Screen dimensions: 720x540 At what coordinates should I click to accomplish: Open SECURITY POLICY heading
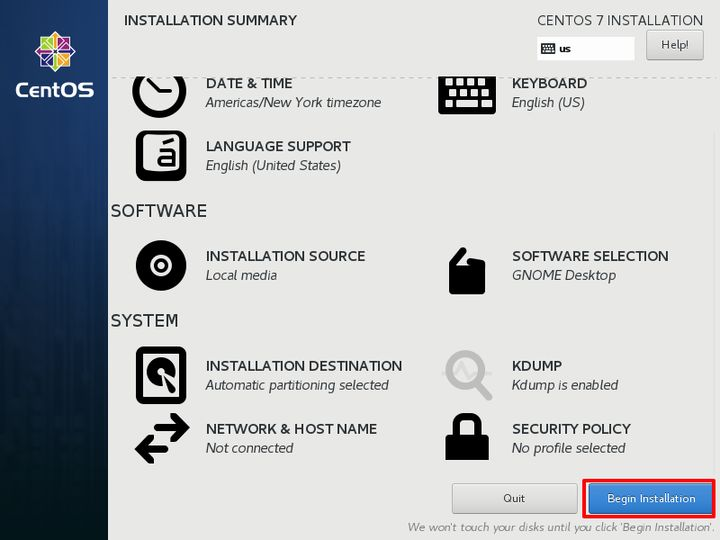point(571,429)
